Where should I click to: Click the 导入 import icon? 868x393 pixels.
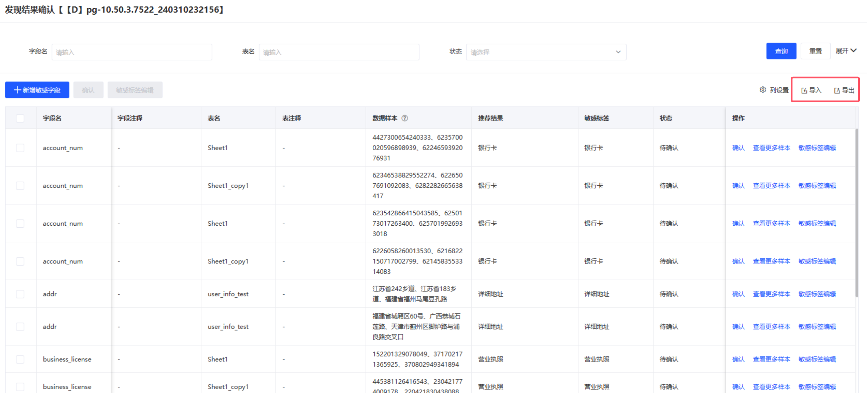(804, 90)
